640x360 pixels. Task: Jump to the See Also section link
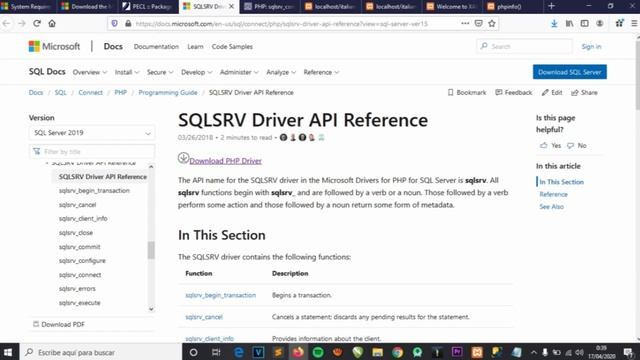(551, 207)
